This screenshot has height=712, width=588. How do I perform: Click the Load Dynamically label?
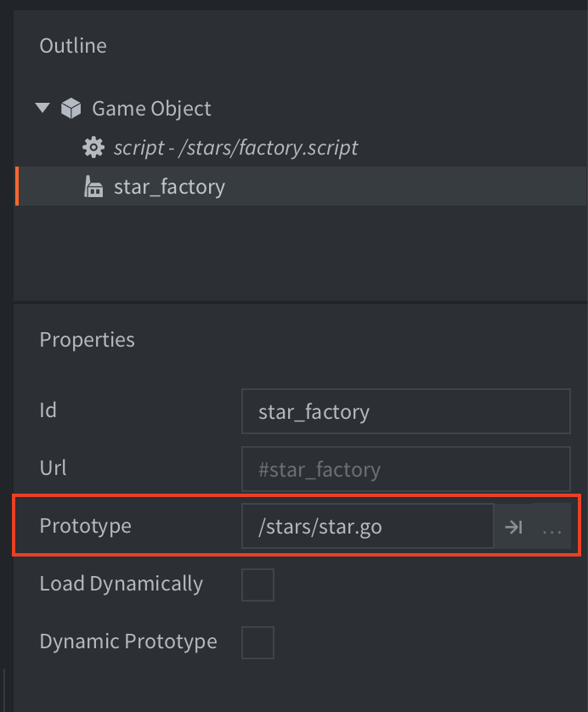pos(122,584)
